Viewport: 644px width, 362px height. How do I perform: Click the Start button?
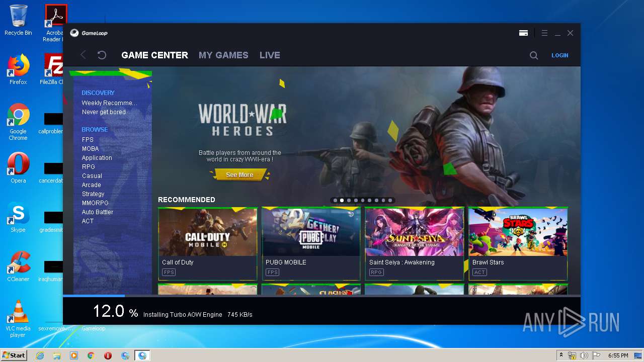pyautogui.click(x=14, y=355)
